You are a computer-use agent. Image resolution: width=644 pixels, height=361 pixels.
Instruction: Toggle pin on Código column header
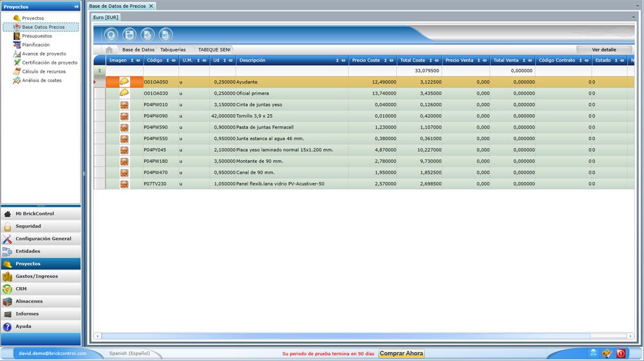pyautogui.click(x=174, y=60)
